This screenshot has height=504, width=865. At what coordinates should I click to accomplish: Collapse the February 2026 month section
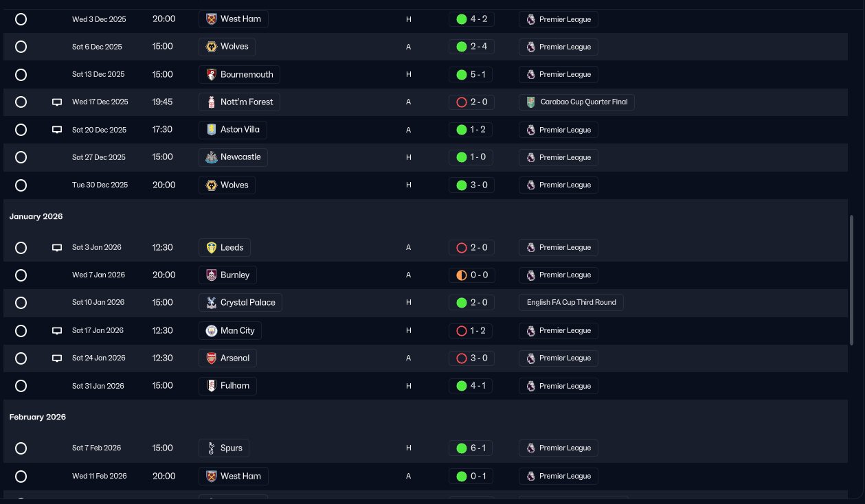pyautogui.click(x=38, y=417)
